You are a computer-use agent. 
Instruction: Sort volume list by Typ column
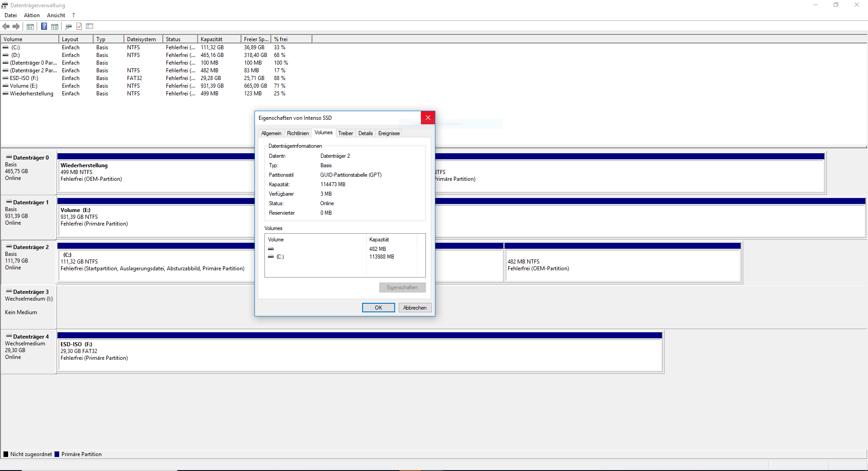pyautogui.click(x=108, y=39)
